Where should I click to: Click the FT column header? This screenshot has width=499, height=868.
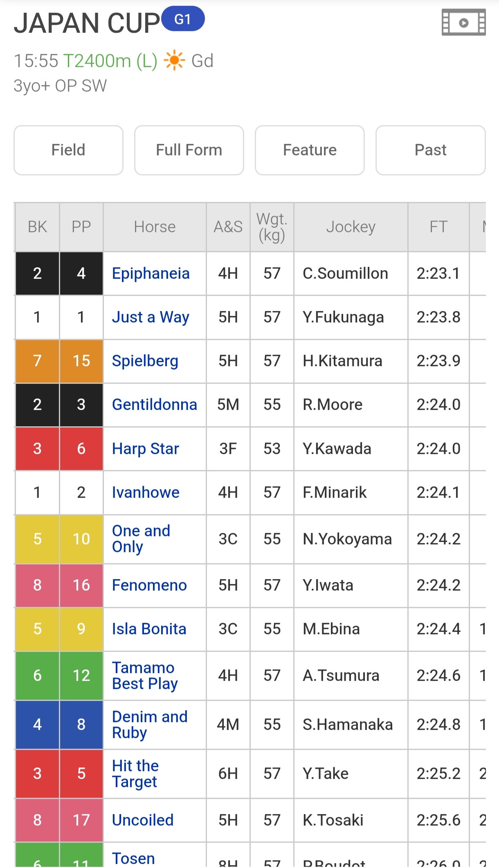(438, 227)
